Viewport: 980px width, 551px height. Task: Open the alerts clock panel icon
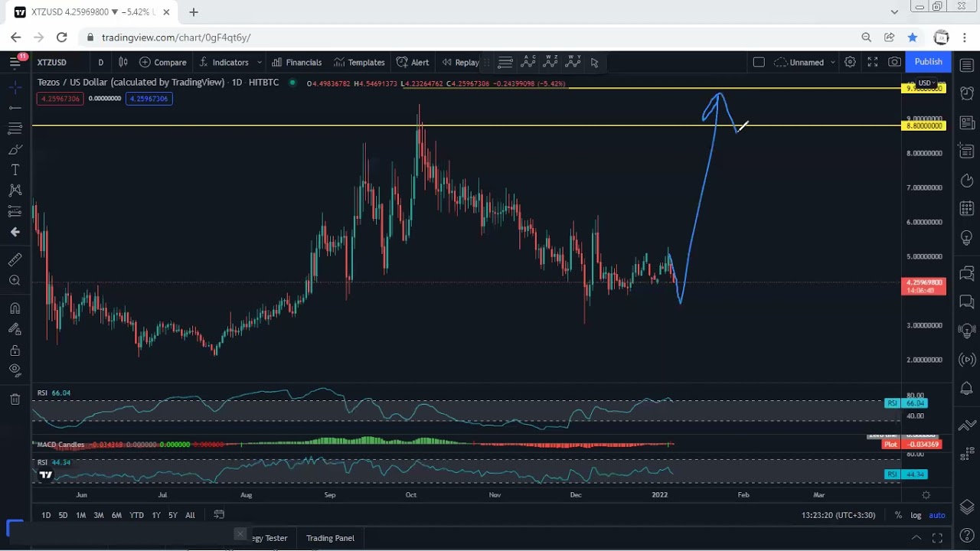(x=967, y=93)
